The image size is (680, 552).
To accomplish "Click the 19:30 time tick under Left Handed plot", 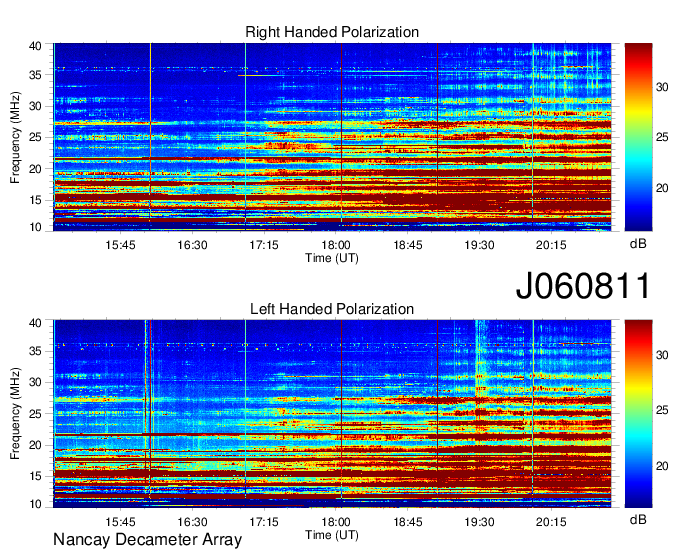I will [479, 522].
